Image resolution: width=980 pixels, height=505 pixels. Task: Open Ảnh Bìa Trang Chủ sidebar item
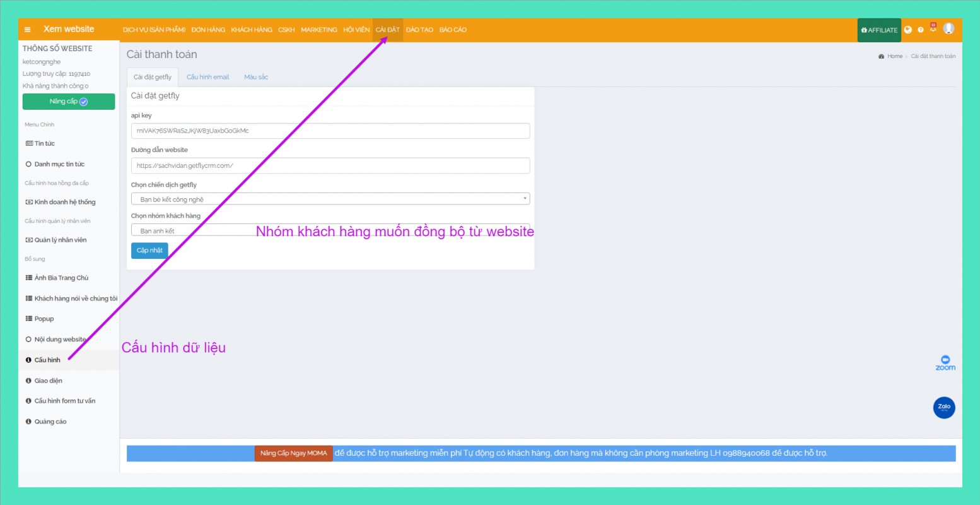[x=61, y=278]
